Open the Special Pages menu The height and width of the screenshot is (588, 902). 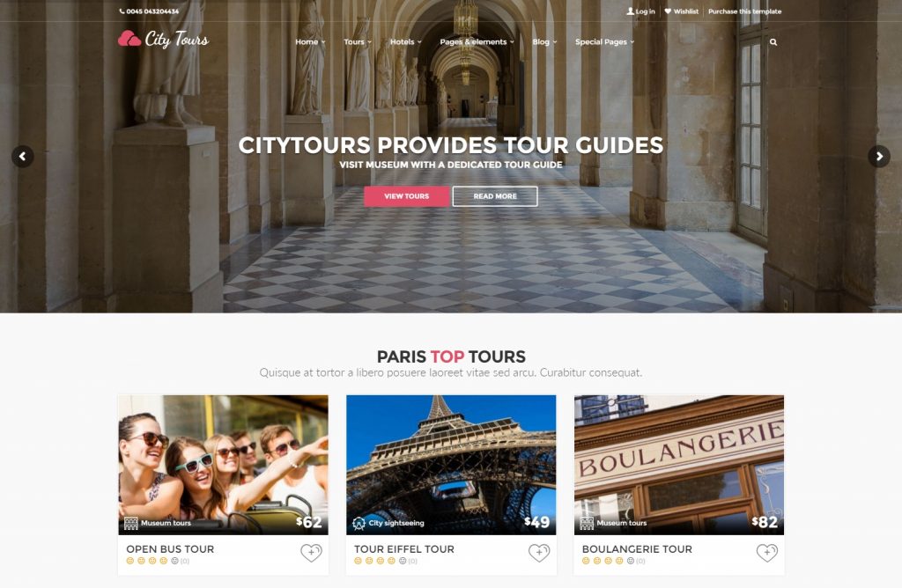click(x=604, y=42)
